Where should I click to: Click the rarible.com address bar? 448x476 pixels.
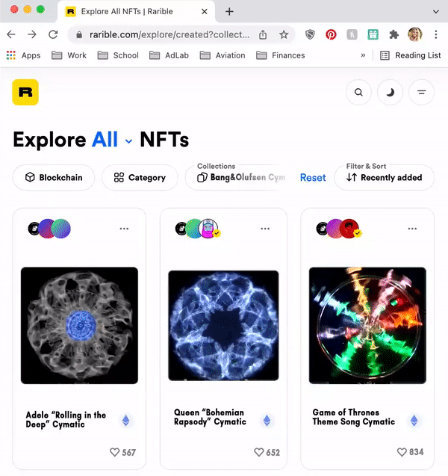coord(169,34)
